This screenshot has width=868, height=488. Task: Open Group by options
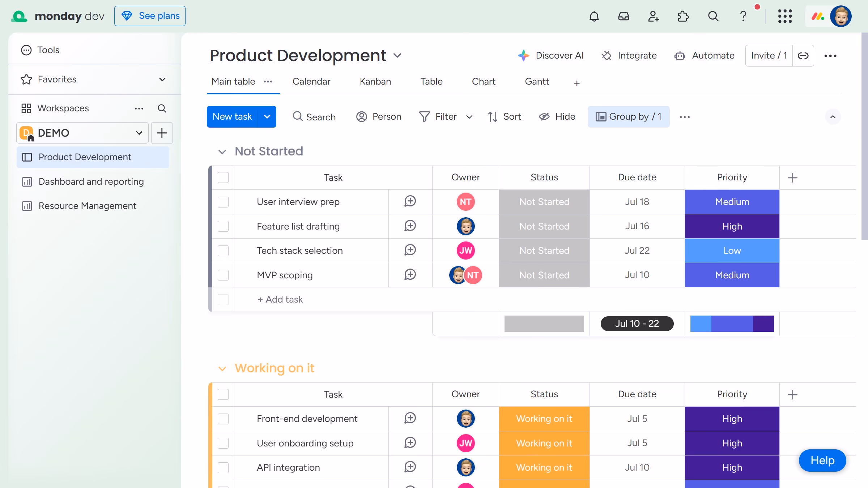tap(629, 117)
